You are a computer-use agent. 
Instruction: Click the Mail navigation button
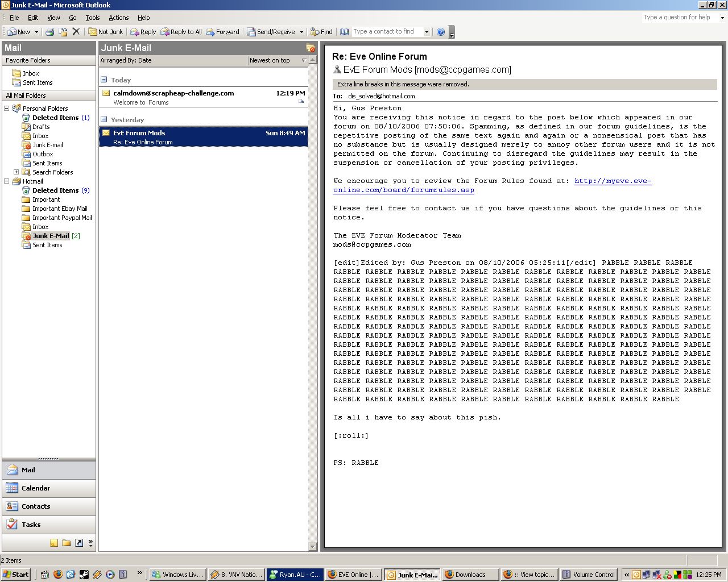coord(49,470)
